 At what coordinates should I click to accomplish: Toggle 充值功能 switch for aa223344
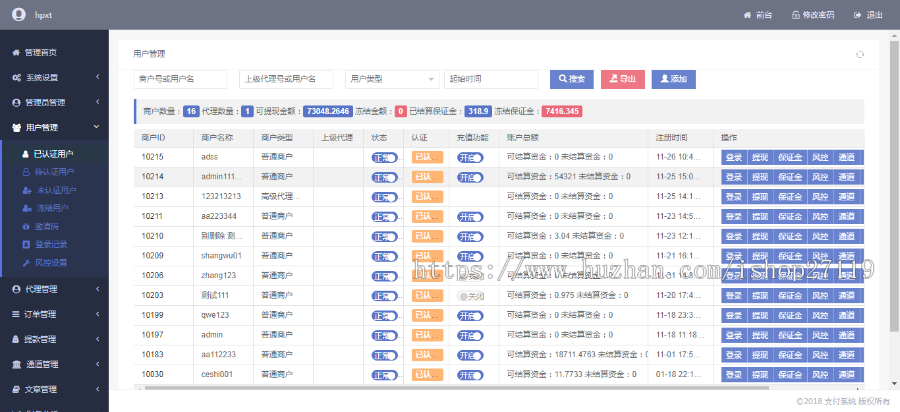pos(470,217)
